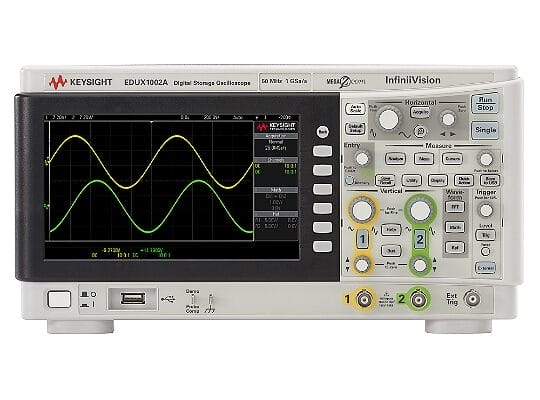Click the large horizontal scale knob
The width and height of the screenshot is (540, 400).
pos(388,119)
